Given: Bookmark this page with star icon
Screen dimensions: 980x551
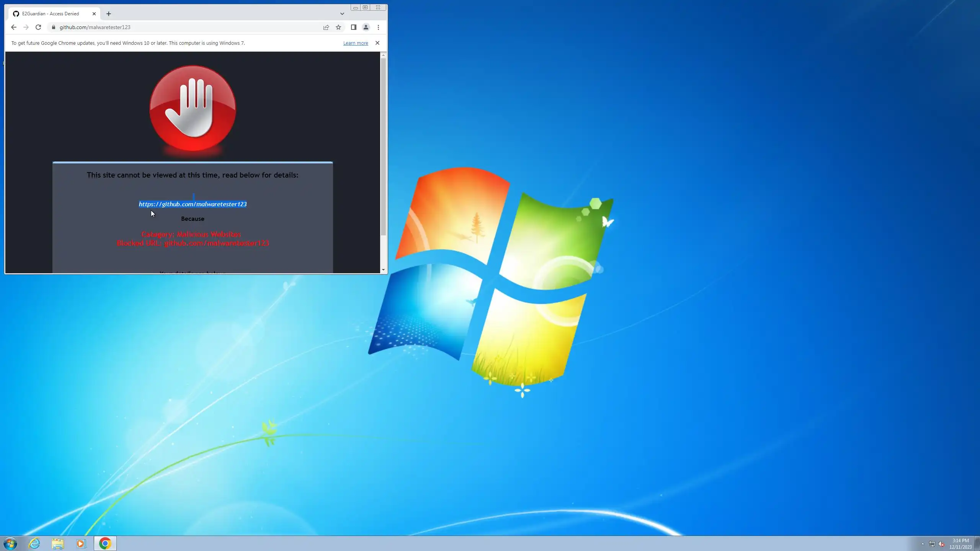Looking at the screenshot, I should point(338,27).
